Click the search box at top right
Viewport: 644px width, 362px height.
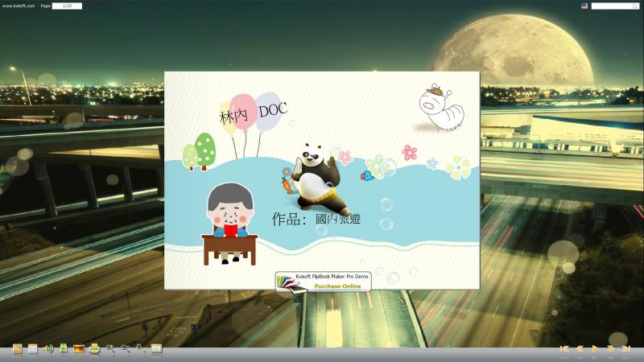616,6
